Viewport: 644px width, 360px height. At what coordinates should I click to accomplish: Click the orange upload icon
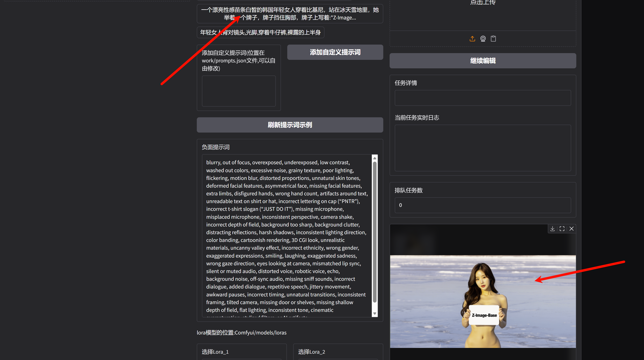tap(472, 38)
